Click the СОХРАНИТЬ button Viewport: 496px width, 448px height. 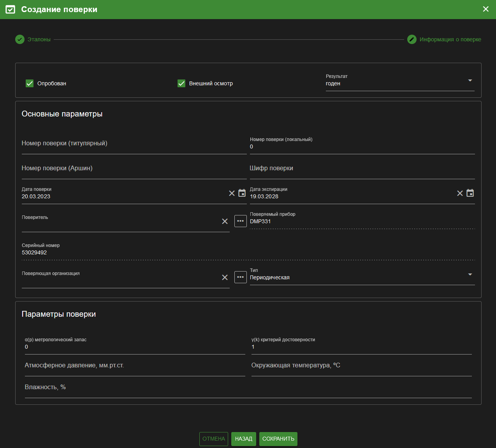[278, 439]
